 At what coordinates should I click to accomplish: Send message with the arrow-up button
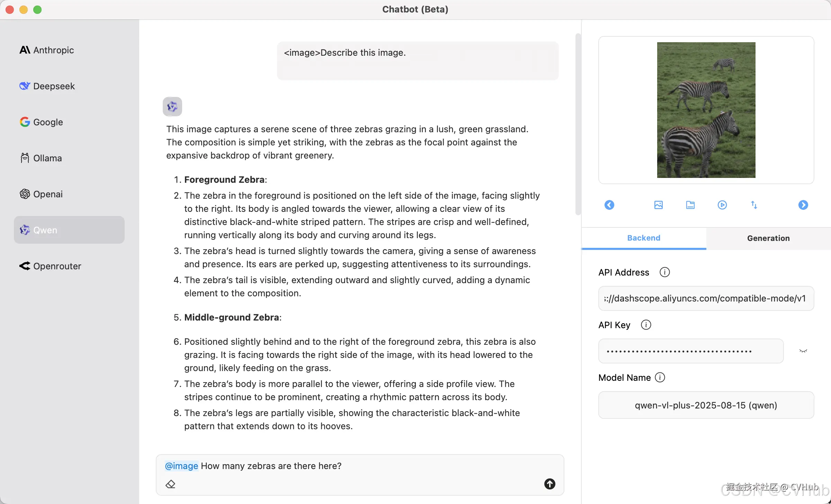(549, 484)
